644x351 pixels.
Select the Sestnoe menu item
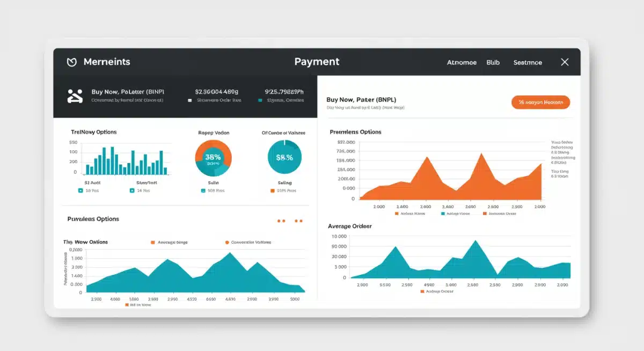pyautogui.click(x=527, y=62)
